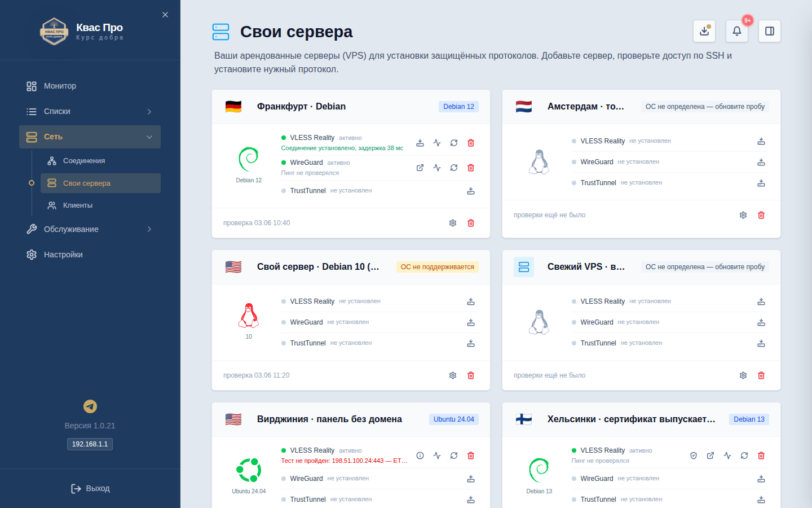Click the Выход logout button
This screenshot has width=812, height=508.
(x=90, y=488)
